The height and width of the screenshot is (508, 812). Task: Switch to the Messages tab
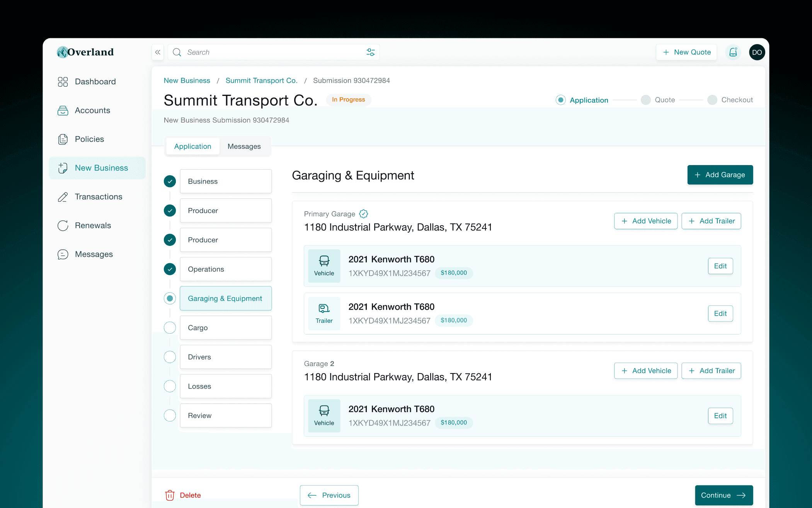click(x=244, y=147)
